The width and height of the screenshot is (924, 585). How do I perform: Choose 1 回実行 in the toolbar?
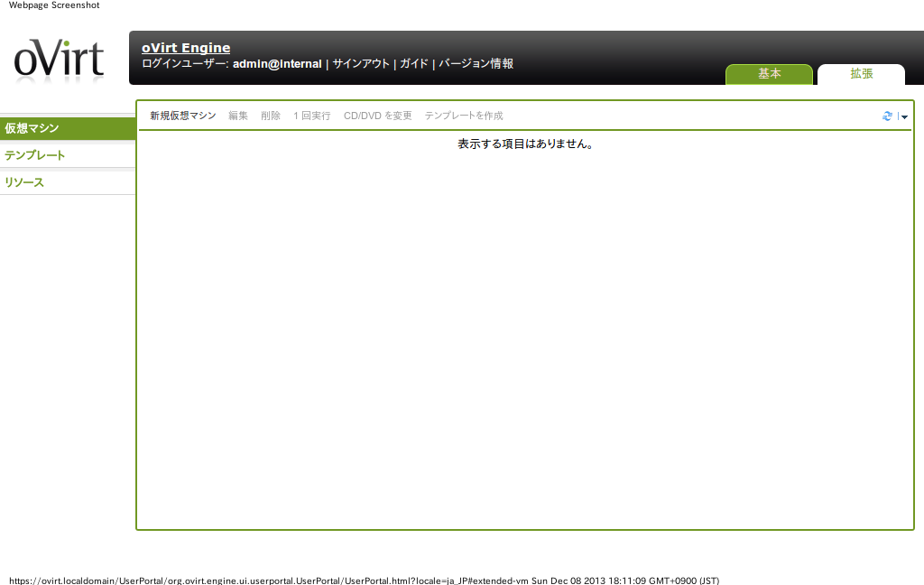(312, 116)
